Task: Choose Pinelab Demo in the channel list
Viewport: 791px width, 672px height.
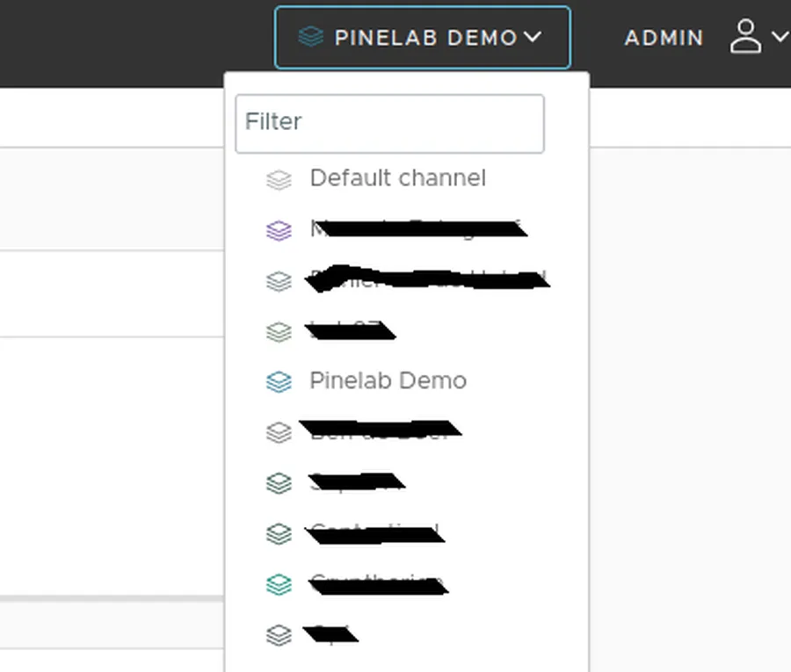Action: coord(388,380)
